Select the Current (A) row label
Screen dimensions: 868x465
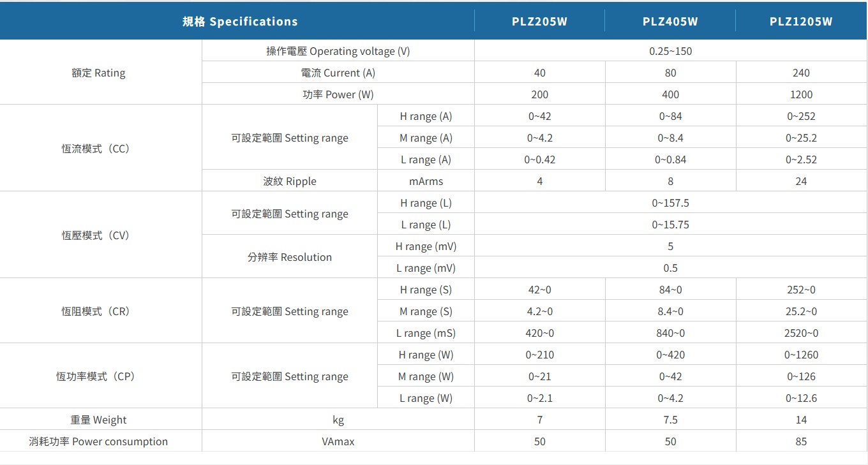(338, 73)
